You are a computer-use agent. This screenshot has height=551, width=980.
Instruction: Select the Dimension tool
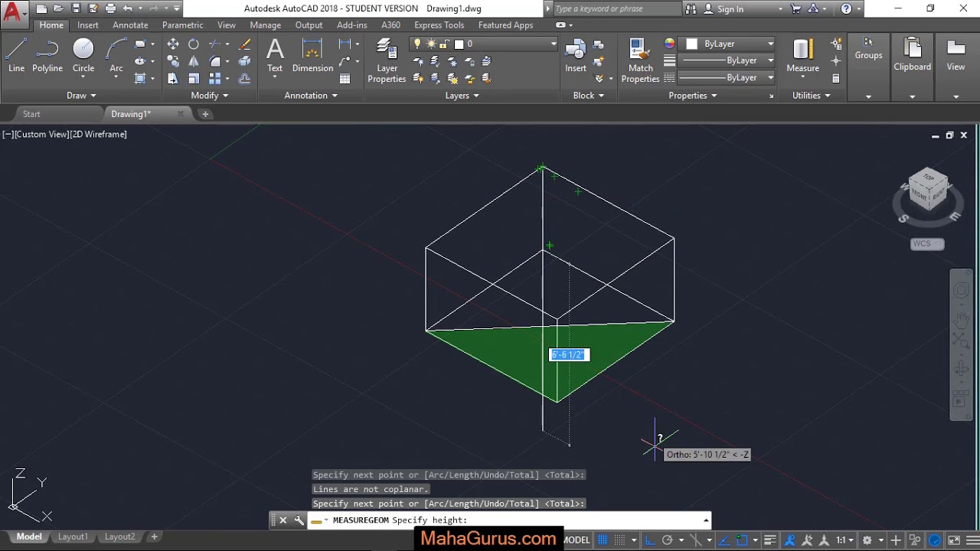tap(312, 55)
